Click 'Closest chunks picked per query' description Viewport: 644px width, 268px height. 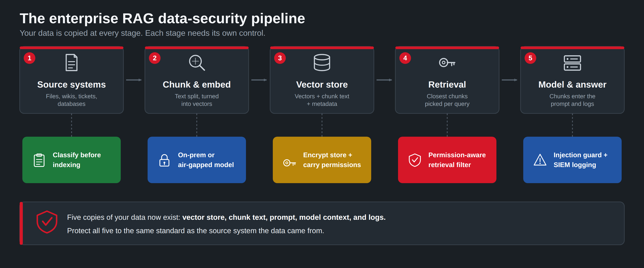[x=447, y=100]
